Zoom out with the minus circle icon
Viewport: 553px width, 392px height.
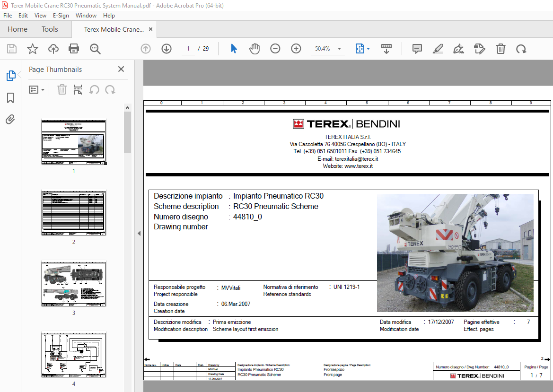tap(275, 49)
